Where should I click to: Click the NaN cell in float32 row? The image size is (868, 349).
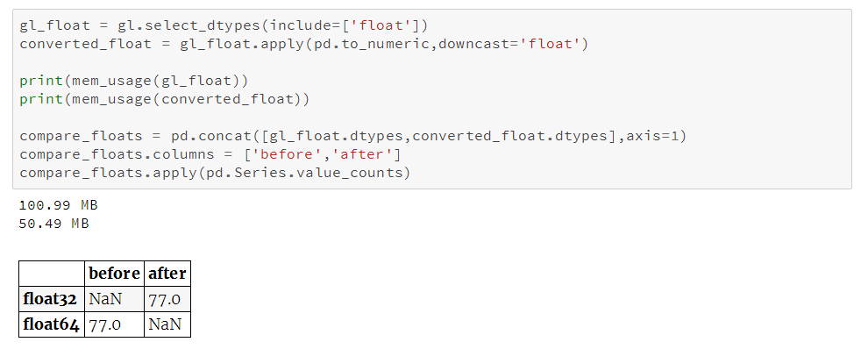tap(114, 299)
